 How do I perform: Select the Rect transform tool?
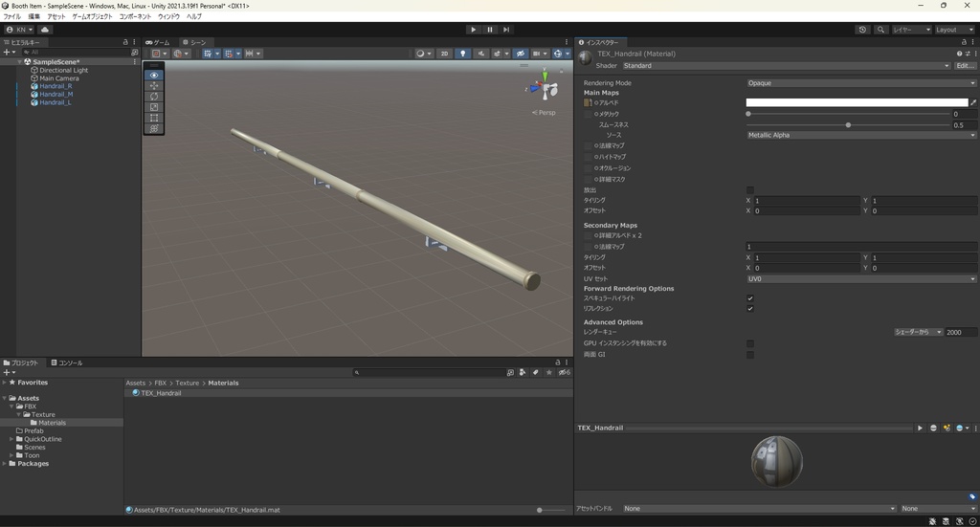tap(154, 118)
